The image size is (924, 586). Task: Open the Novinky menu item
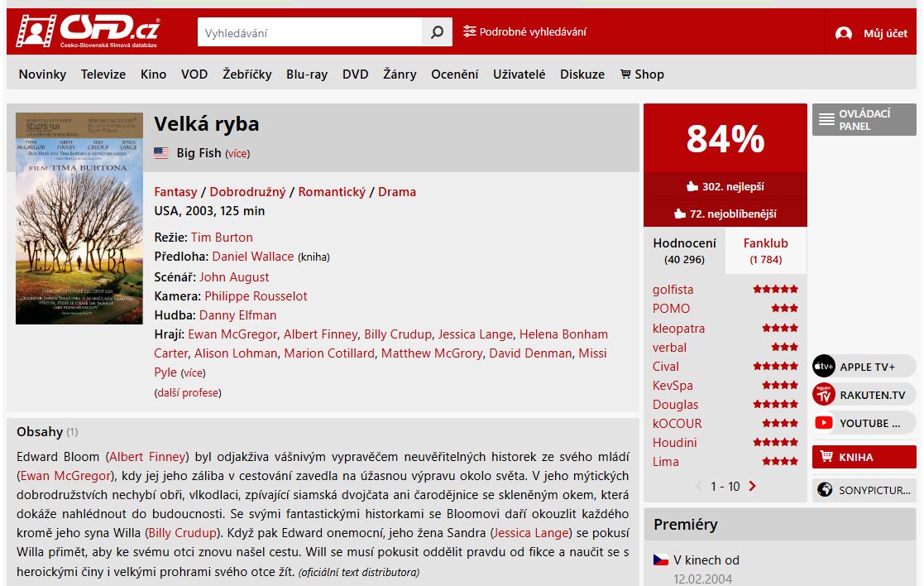pyautogui.click(x=42, y=74)
